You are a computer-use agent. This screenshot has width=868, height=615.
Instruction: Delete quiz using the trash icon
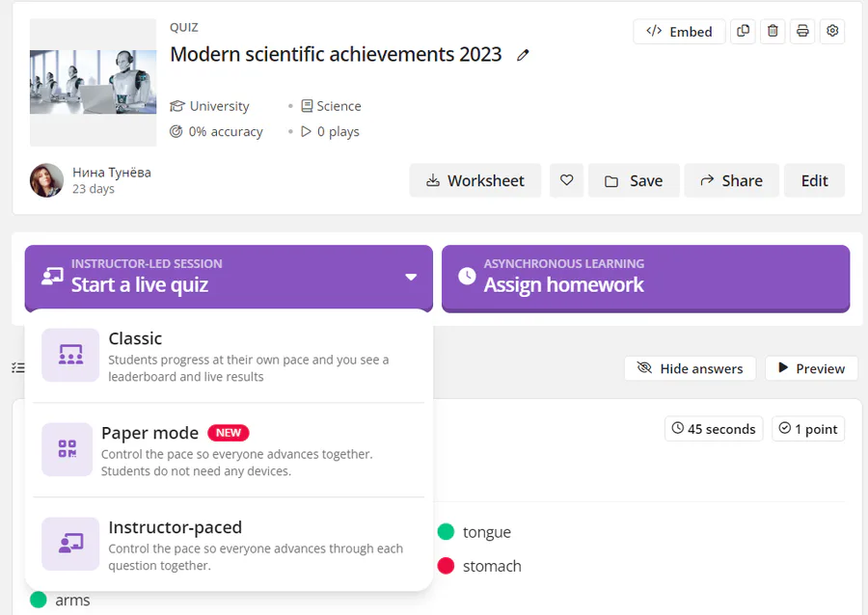tap(773, 31)
